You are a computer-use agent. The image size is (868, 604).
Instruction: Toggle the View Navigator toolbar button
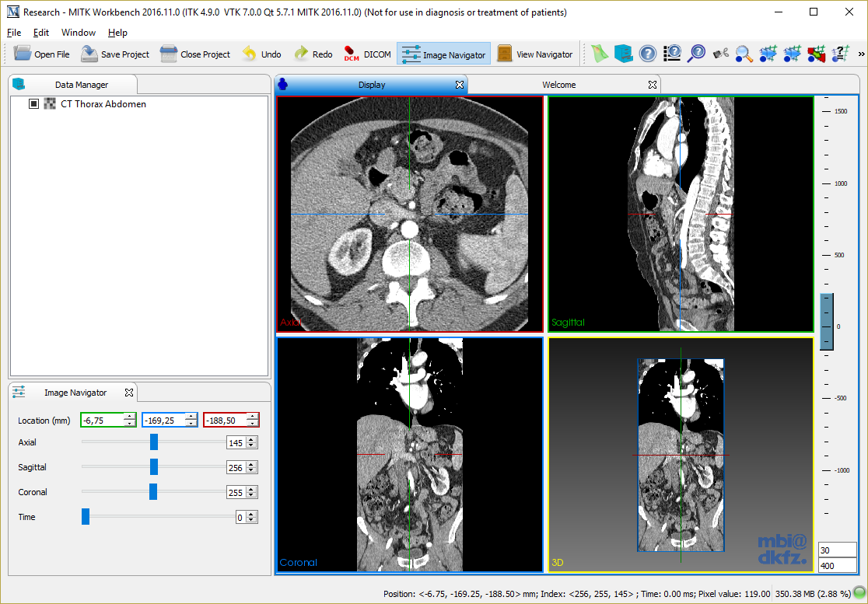coord(535,54)
